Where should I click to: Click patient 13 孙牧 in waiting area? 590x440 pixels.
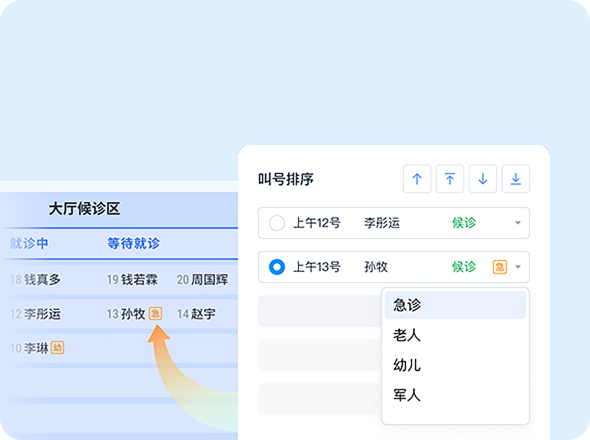tap(126, 314)
